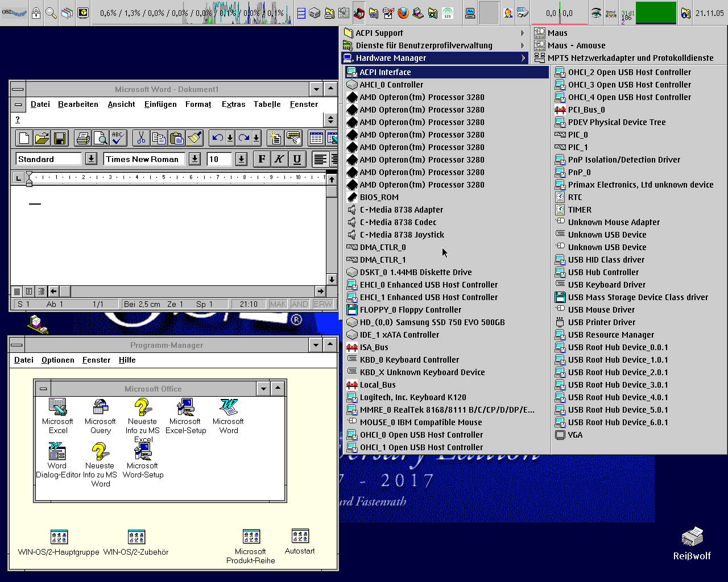Click the Redo arrow icon in Word

click(x=243, y=138)
